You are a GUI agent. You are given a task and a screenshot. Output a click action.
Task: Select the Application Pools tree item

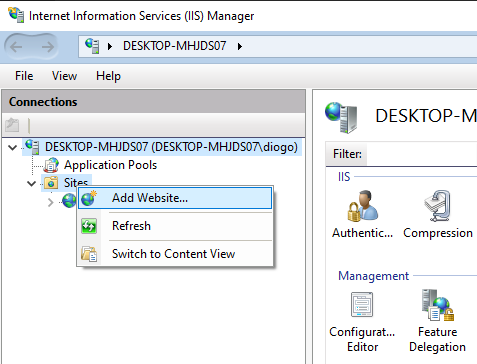(x=110, y=165)
